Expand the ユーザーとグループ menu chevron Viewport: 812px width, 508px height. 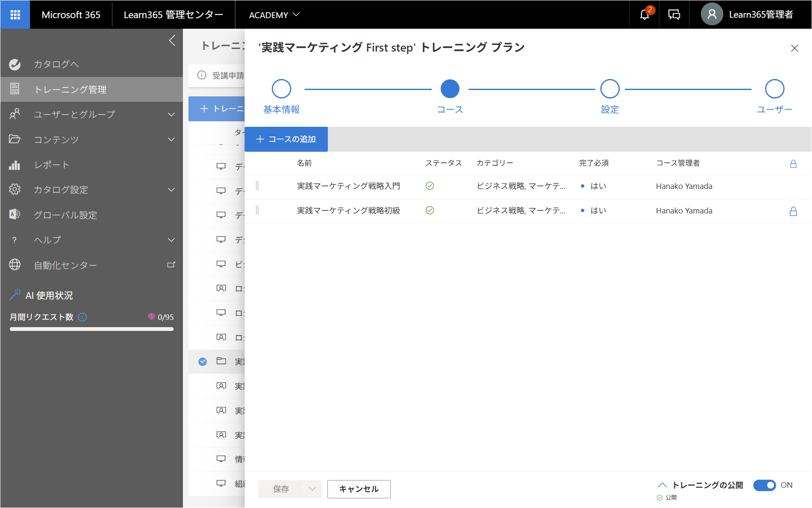(171, 115)
